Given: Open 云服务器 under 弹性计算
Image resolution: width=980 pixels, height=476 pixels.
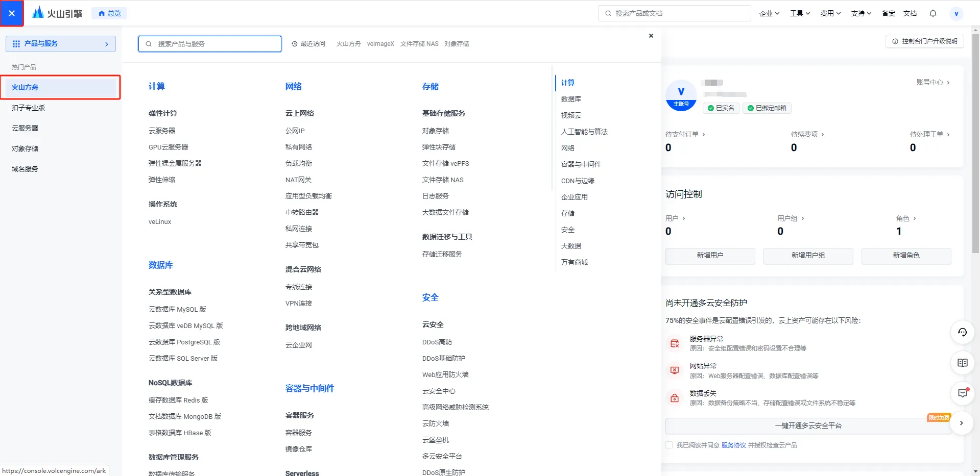Looking at the screenshot, I should click(x=162, y=131).
